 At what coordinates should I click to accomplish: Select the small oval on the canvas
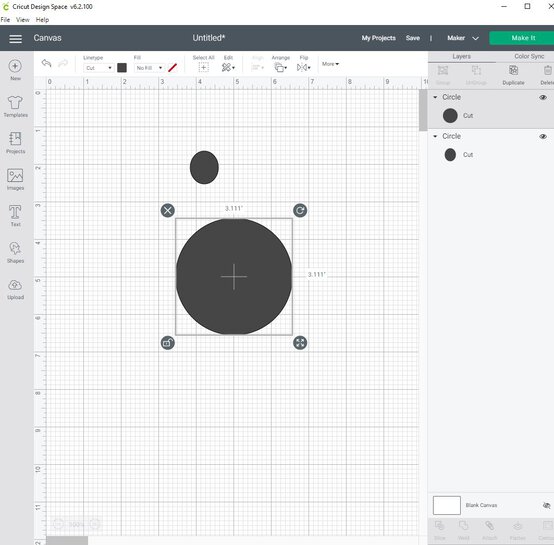204,167
